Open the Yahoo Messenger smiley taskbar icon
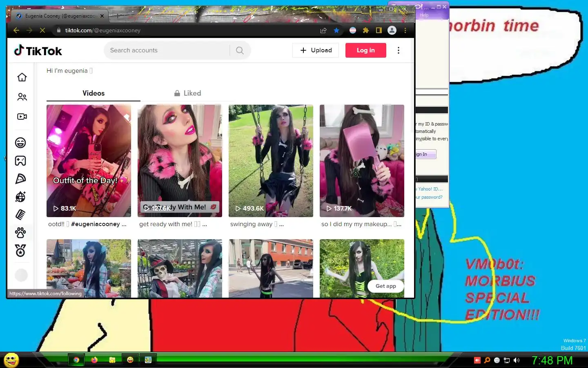Screen dimensions: 588x368 click(130, 360)
